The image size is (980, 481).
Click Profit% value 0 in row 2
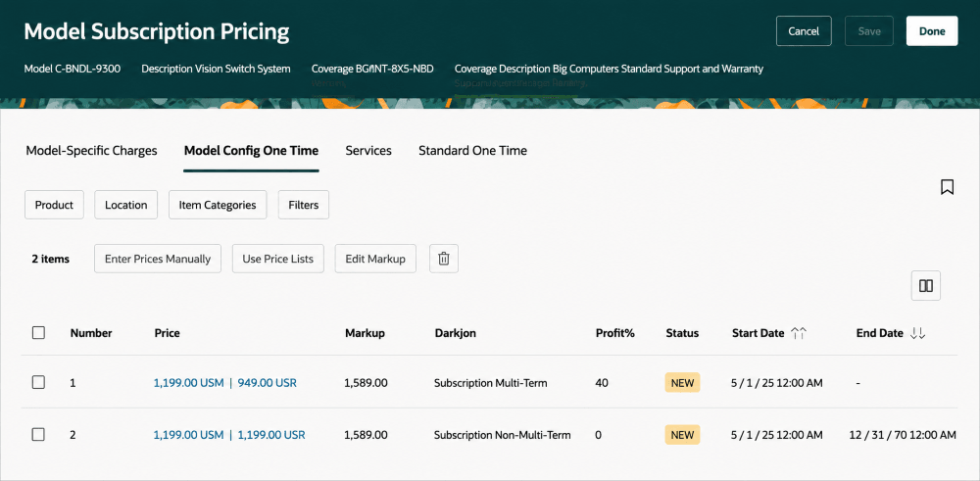coord(598,435)
